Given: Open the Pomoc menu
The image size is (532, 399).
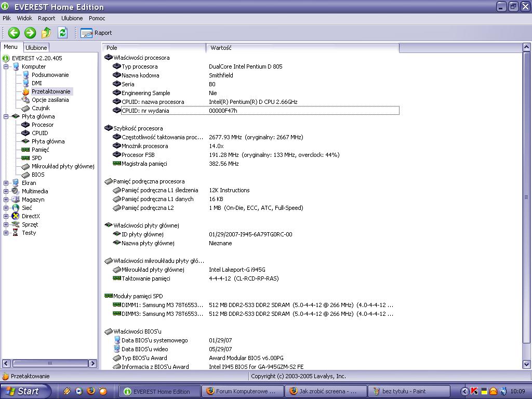Looking at the screenshot, I should click(x=97, y=18).
